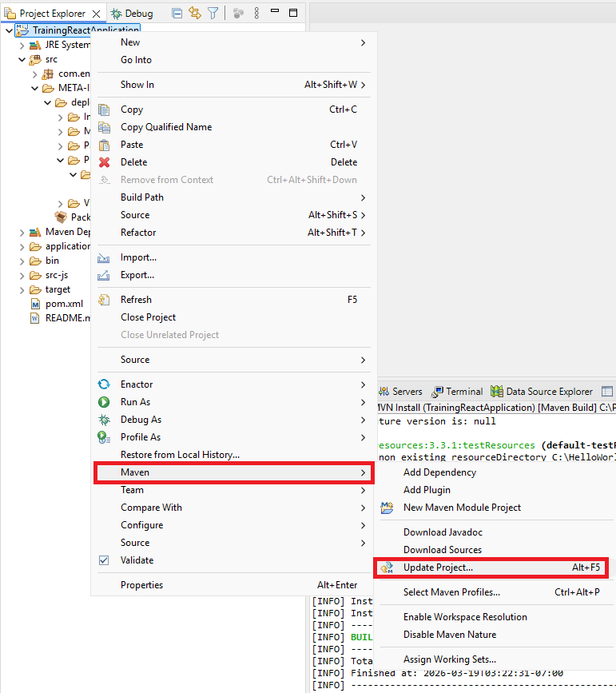Viewport: 616px width, 693px height.
Task: Open the Terminal tab
Action: pyautogui.click(x=458, y=392)
